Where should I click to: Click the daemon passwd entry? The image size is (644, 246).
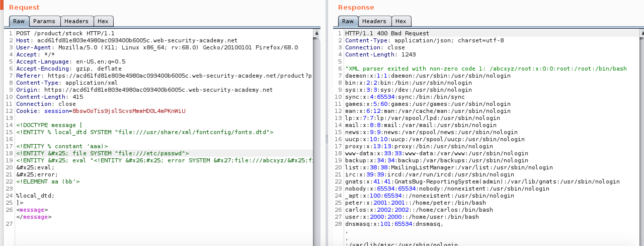pos(428,76)
